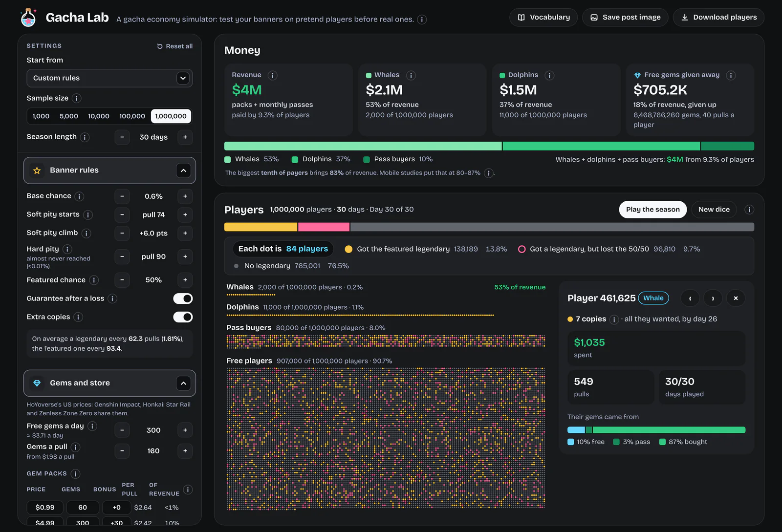Viewport: 782px width, 532px height.
Task: Click the 60 gems field
Action: [x=83, y=508]
